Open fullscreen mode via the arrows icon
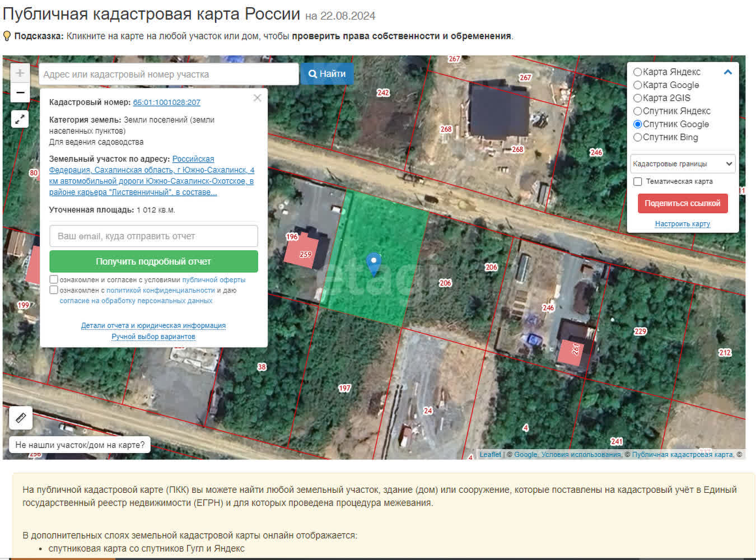 click(20, 119)
